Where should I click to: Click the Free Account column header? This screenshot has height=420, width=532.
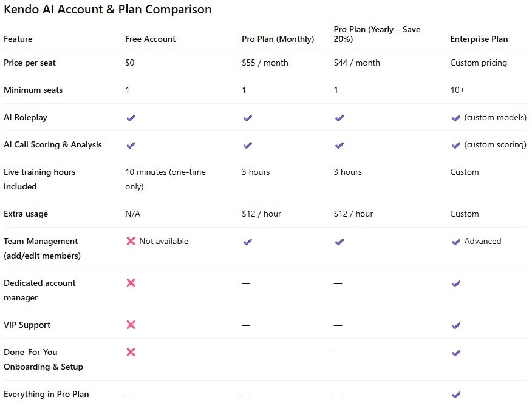150,39
